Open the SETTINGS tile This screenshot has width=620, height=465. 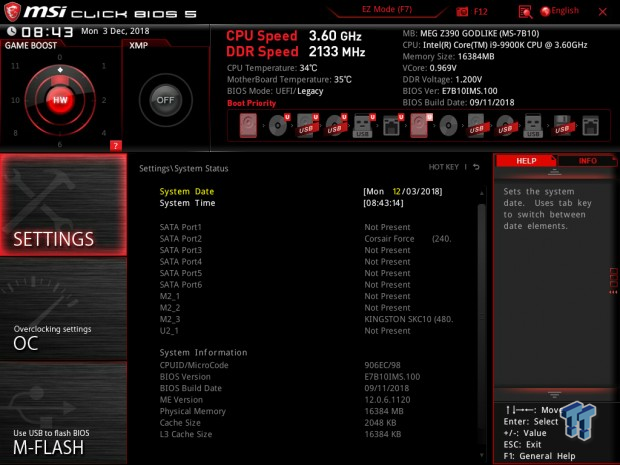click(x=63, y=205)
